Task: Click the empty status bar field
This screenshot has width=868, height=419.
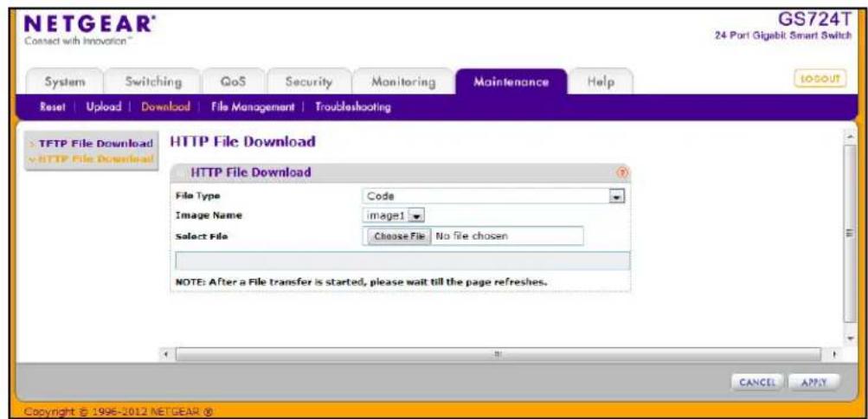Action: click(x=402, y=261)
